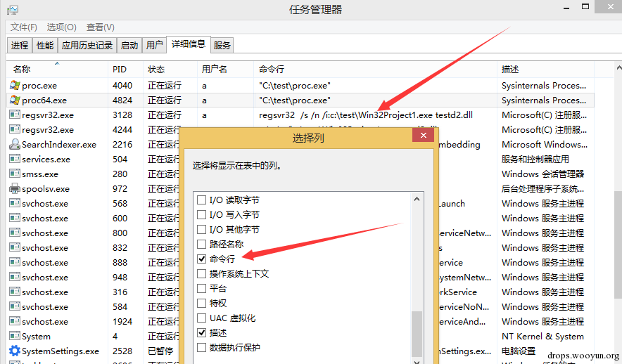Click the process list scroll-up arrow
This screenshot has width=622, height=364.
click(618, 68)
